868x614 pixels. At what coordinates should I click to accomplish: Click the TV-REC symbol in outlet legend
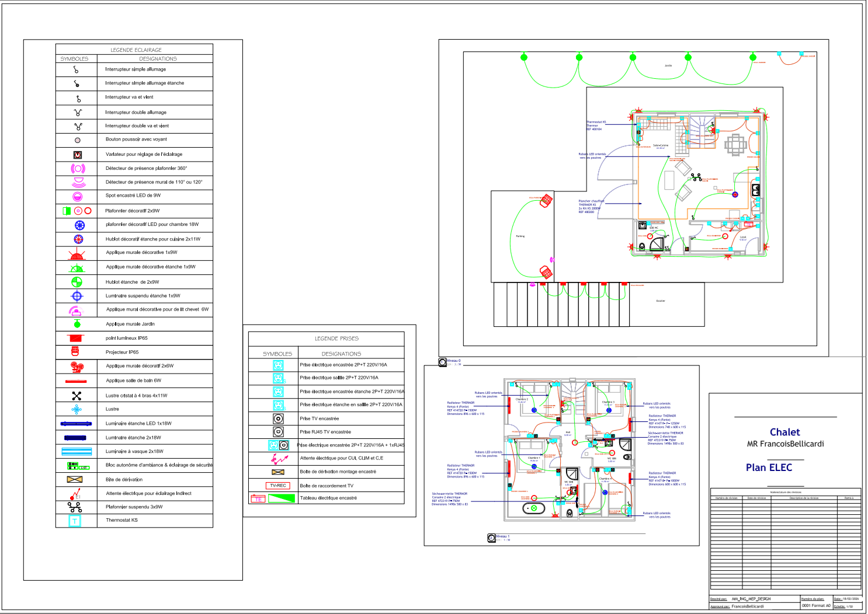point(277,486)
